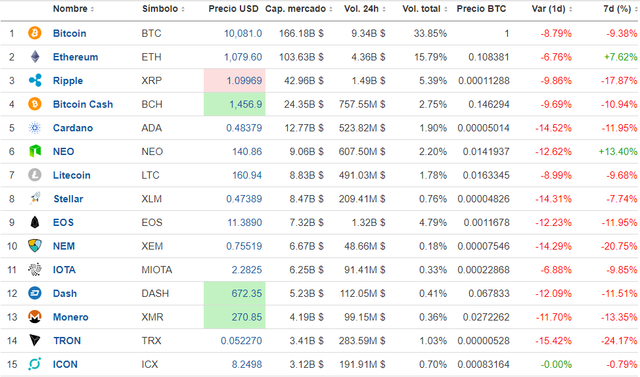Open the EOS name link
Screen dimensions: 640x377
[63, 223]
